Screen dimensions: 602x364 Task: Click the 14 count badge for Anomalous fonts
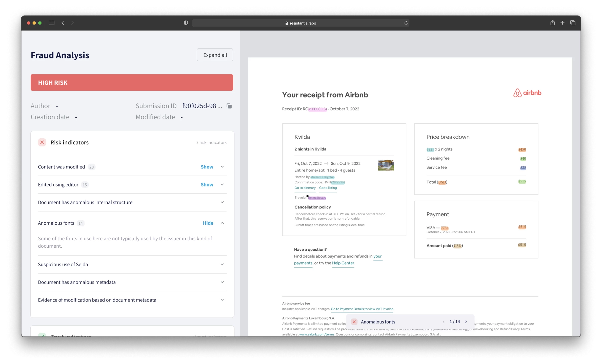tap(81, 223)
